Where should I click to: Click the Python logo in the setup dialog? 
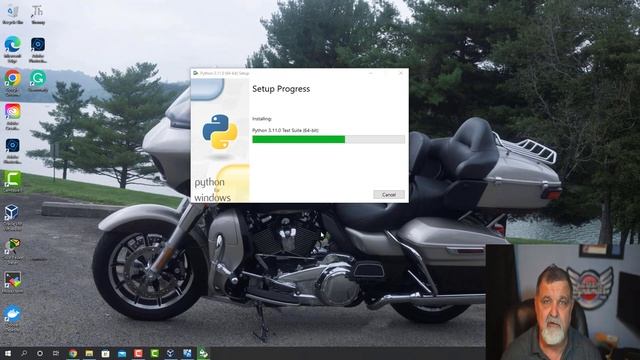[x=220, y=131]
